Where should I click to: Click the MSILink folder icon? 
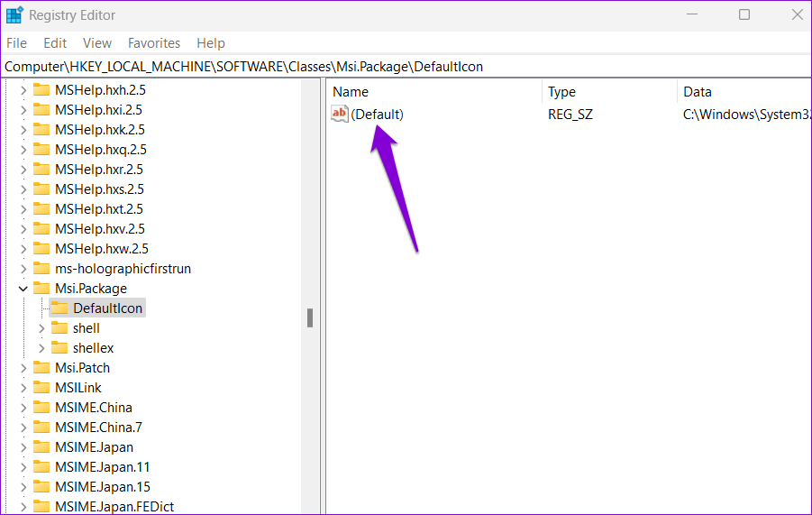pyautogui.click(x=41, y=388)
